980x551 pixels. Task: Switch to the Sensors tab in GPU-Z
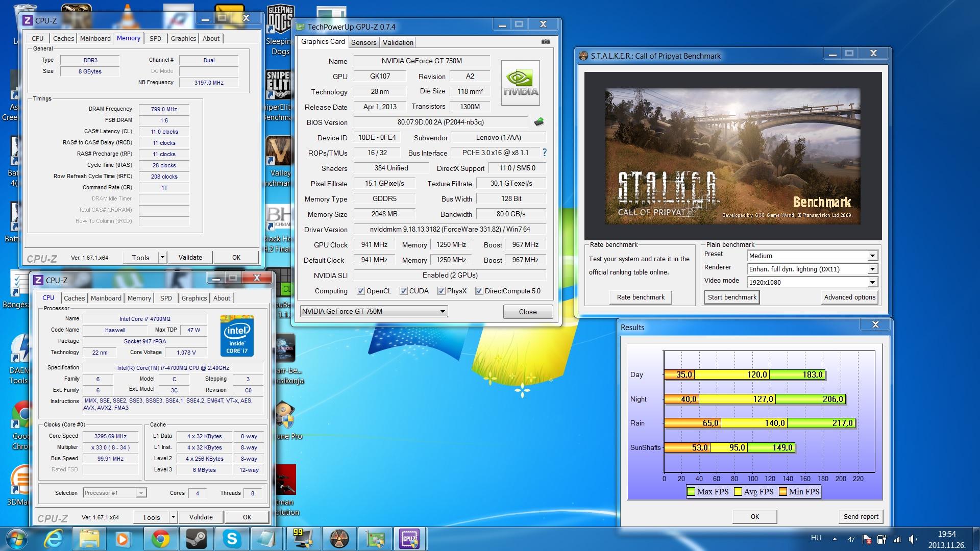pyautogui.click(x=363, y=42)
